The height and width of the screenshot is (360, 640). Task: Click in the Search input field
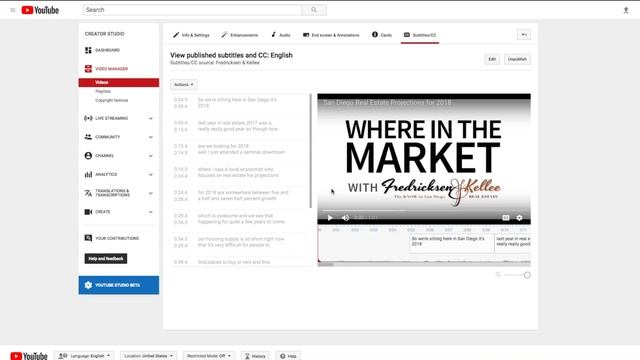coord(192,10)
